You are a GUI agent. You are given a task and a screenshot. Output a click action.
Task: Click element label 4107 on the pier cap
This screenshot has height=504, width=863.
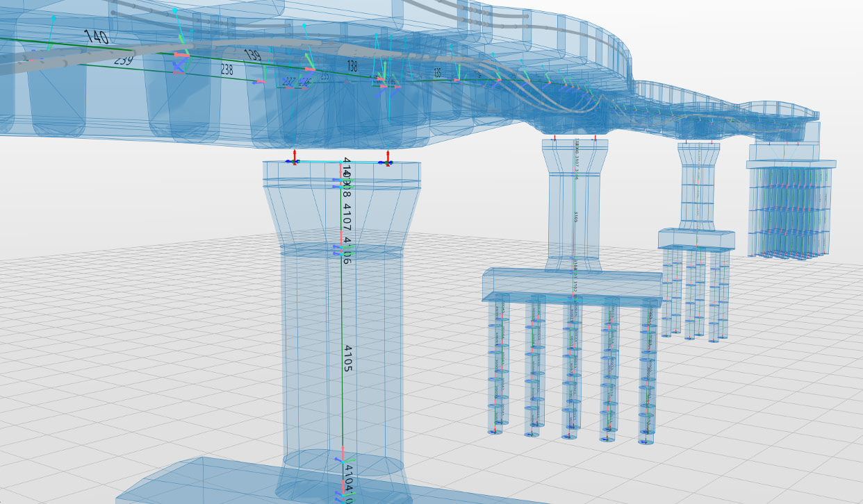[x=347, y=217]
